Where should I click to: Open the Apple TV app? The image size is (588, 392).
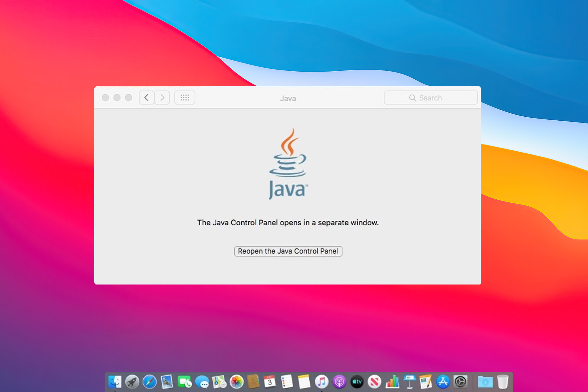356,382
